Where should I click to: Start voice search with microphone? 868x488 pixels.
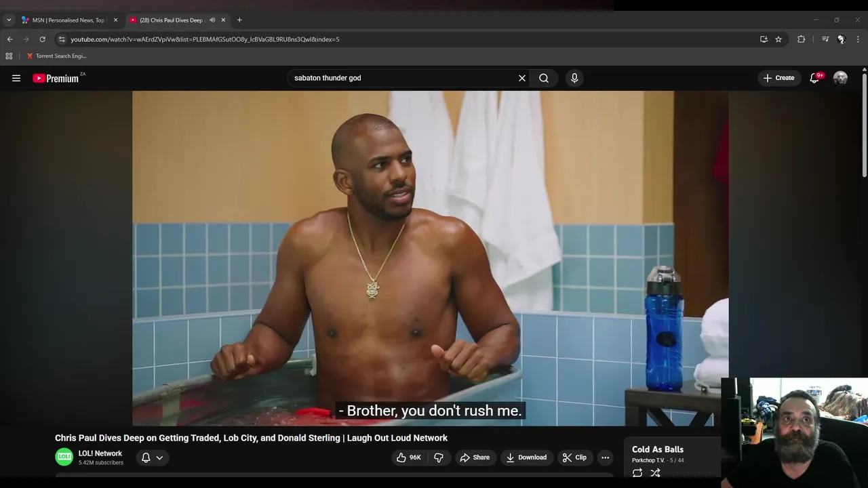tap(574, 78)
